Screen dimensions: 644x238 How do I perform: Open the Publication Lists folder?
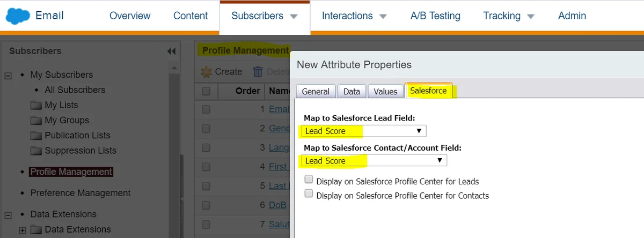(36, 135)
